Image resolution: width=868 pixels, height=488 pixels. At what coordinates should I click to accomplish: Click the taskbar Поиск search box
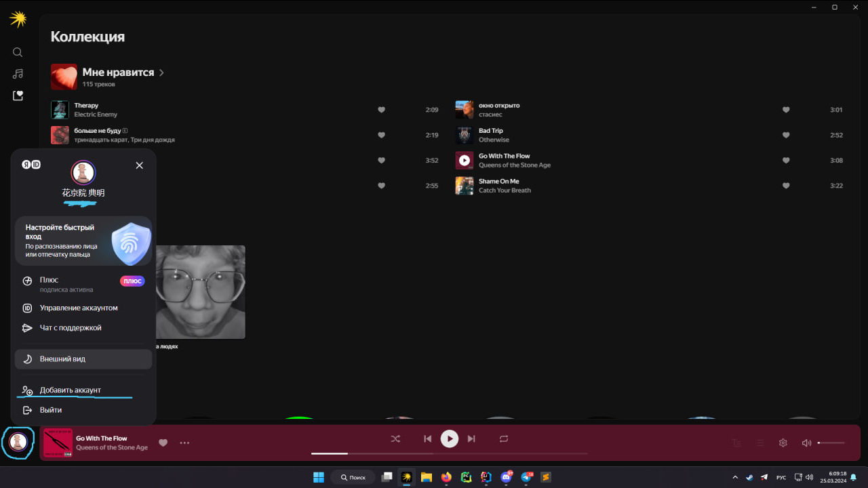353,477
